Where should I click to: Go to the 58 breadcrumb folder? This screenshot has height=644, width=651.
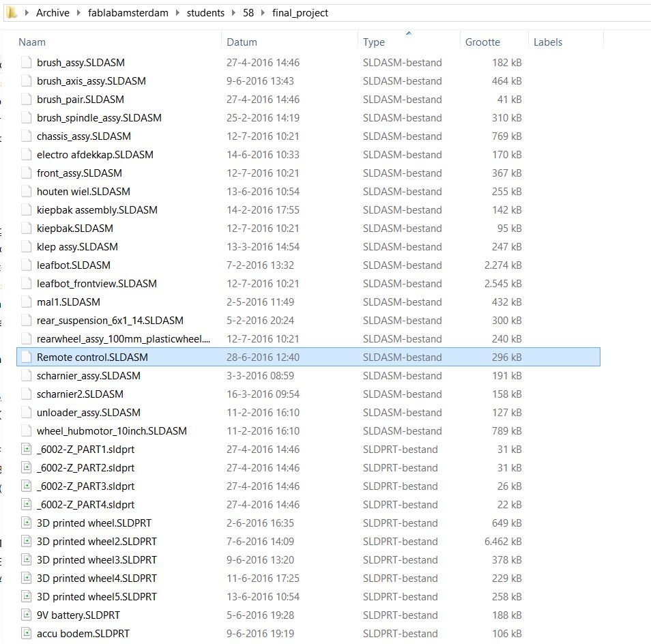(248, 13)
